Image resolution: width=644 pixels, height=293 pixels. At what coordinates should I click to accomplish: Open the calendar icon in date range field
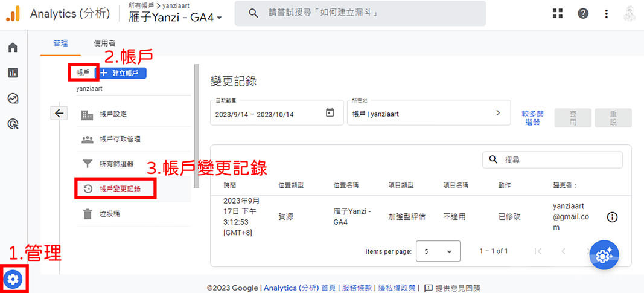[330, 113]
